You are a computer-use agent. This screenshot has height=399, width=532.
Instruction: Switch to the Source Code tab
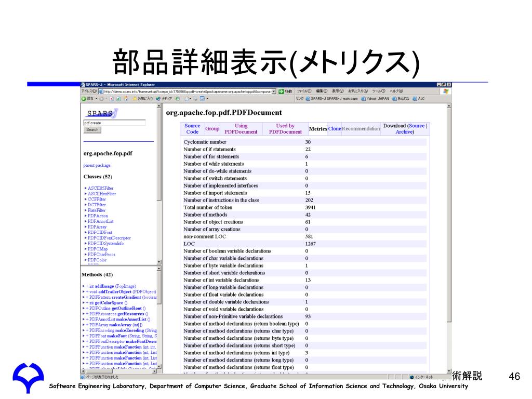pos(192,129)
